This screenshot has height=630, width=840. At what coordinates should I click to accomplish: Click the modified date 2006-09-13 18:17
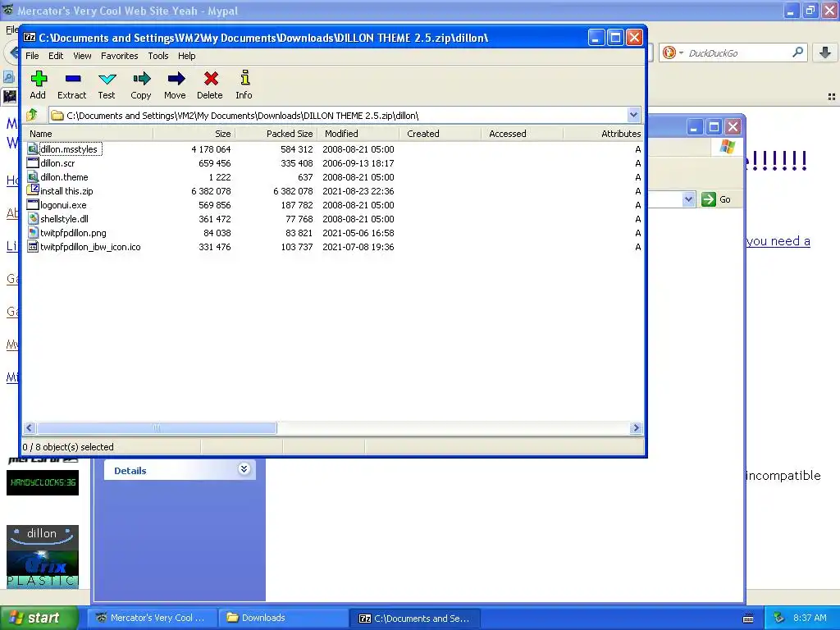[358, 163]
